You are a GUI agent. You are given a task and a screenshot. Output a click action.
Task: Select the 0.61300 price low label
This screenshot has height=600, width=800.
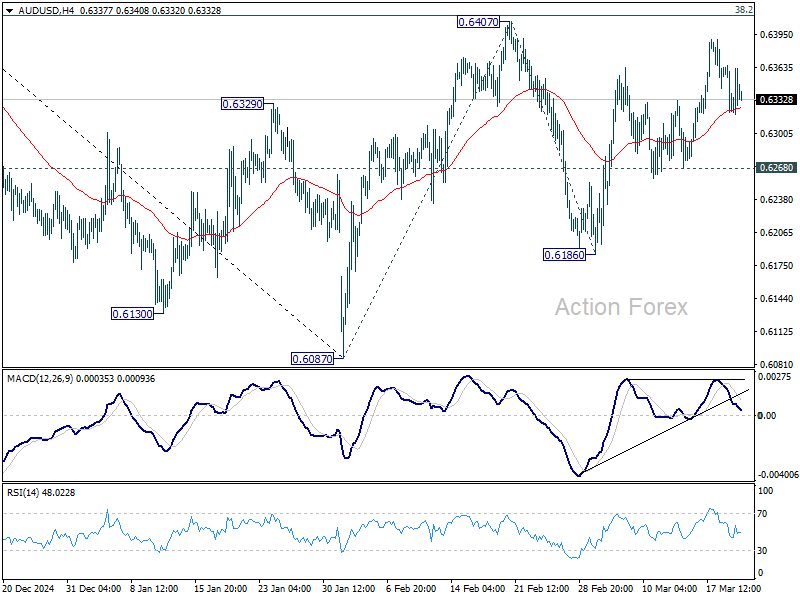132,314
